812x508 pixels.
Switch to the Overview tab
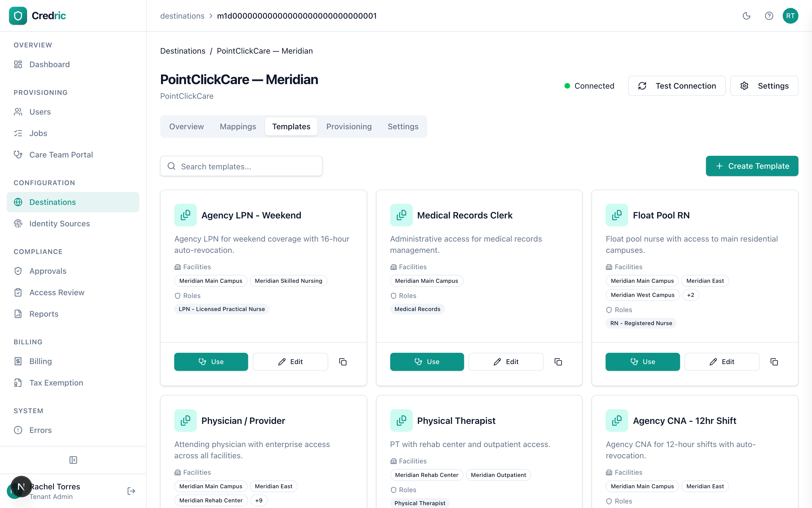point(186,127)
